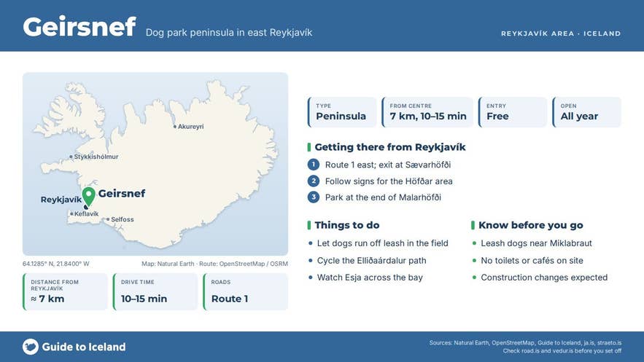This screenshot has height=362, width=644.
Task: Click the green Geirsnef map pin
Action: point(88,197)
